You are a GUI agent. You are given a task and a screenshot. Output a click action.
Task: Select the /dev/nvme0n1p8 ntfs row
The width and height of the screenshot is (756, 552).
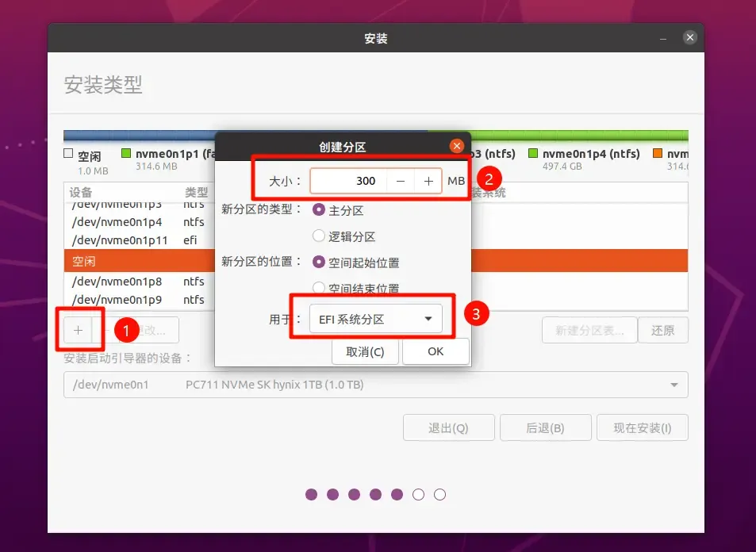[x=140, y=282]
